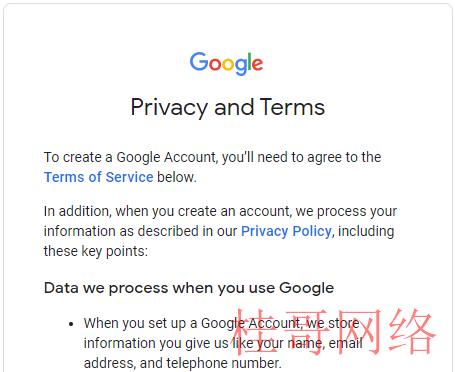Click the bullet dot before 'When you set up'
The image size is (455, 372).
tap(71, 324)
